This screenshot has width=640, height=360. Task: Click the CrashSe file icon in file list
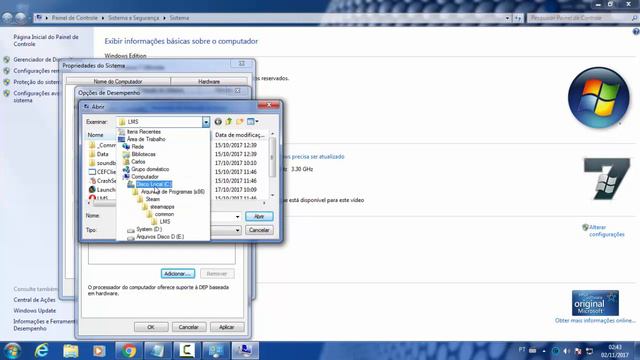[92, 180]
